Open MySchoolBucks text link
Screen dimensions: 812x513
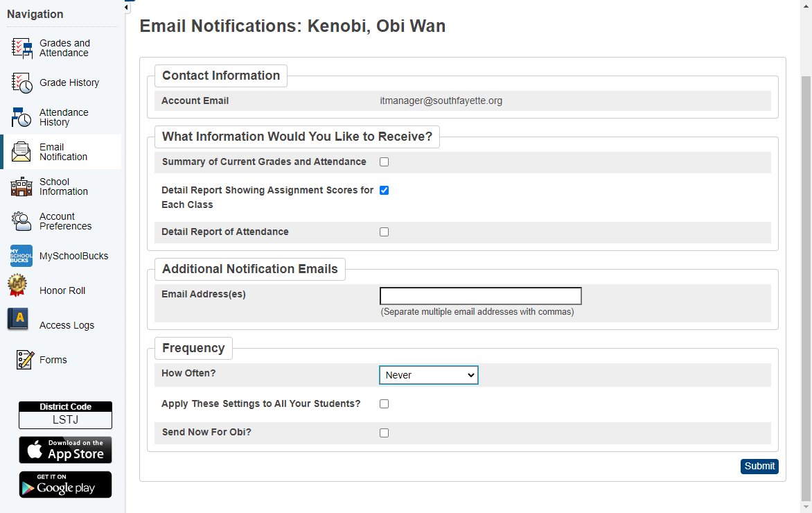tap(74, 256)
